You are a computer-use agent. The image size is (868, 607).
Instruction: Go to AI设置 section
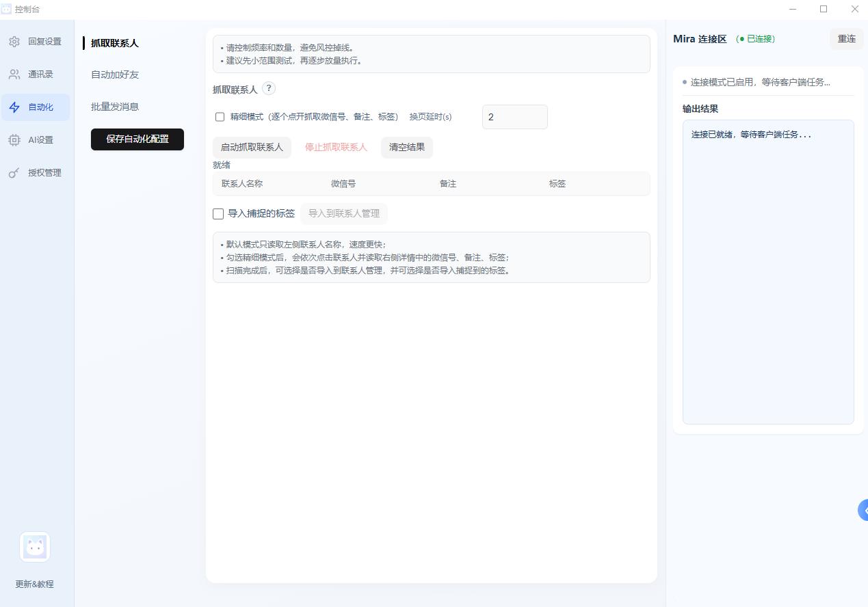point(37,140)
